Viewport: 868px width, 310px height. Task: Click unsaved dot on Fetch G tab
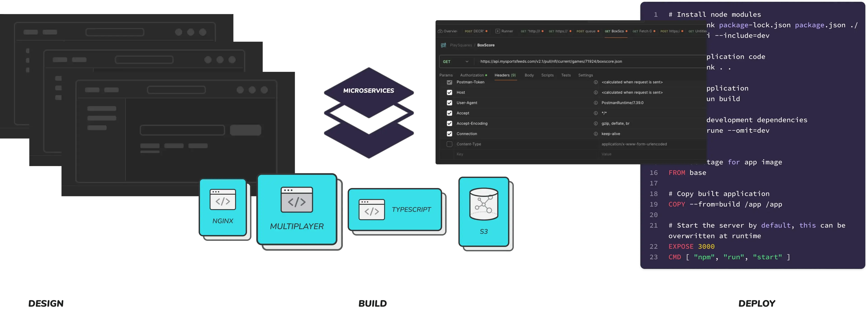(x=654, y=31)
